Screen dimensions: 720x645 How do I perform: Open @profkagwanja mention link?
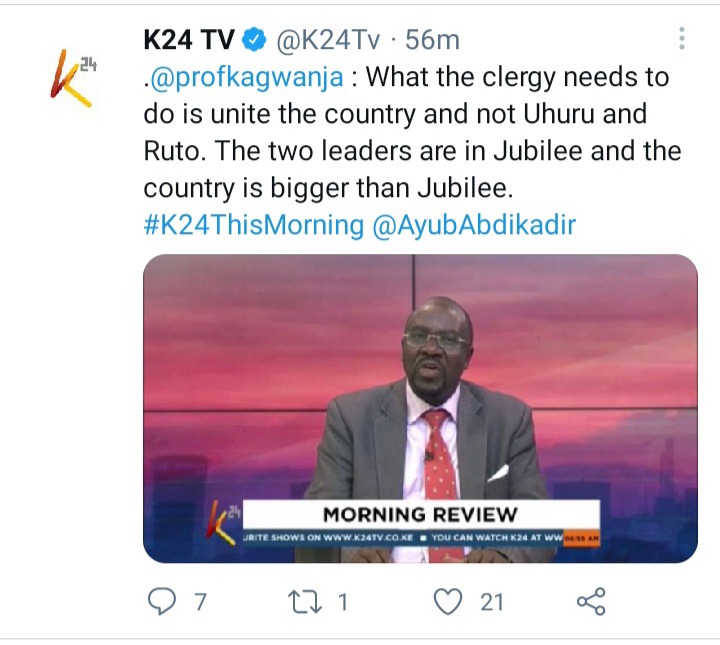click(x=246, y=77)
